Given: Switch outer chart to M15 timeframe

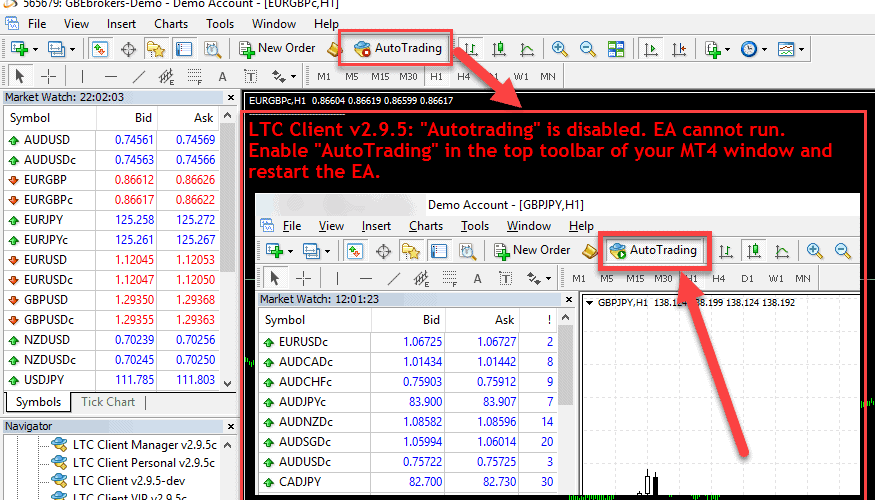Looking at the screenshot, I should tap(380, 76).
